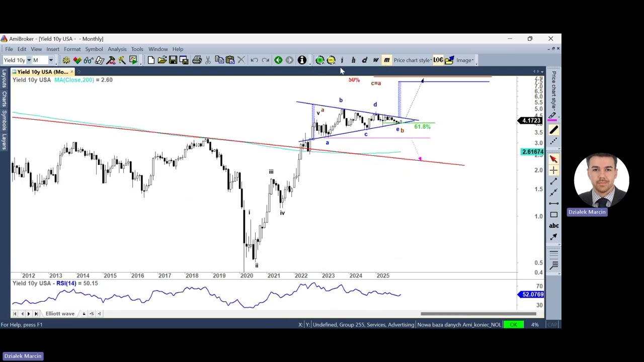Switch to intraday interval 'i'

point(342,60)
